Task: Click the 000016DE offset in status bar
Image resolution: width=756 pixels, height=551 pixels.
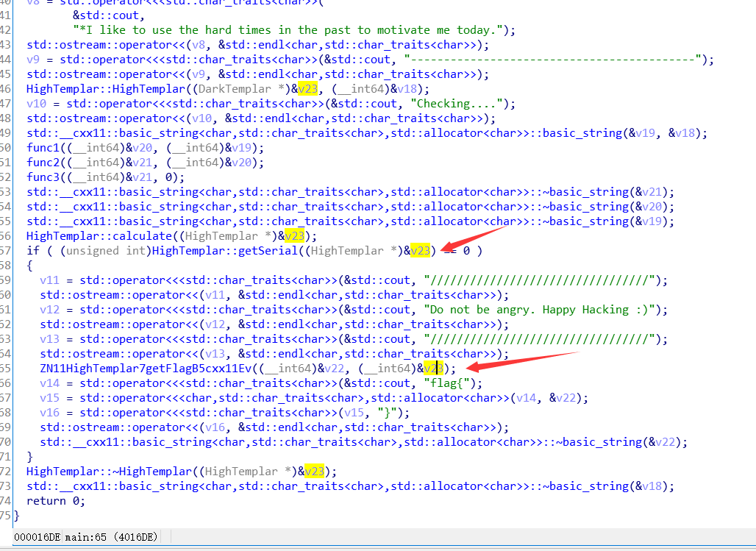Action: (x=37, y=538)
